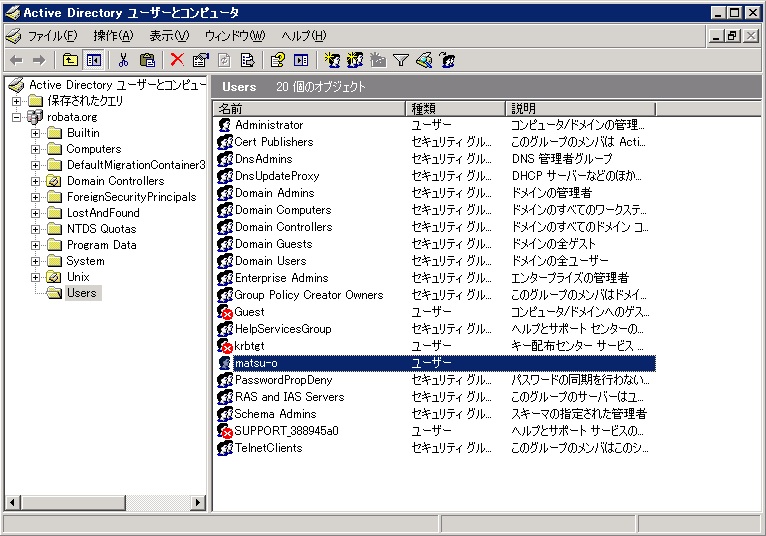Click the Create New User toolbar icon
Image resolution: width=766 pixels, height=536 pixels.
[332, 61]
